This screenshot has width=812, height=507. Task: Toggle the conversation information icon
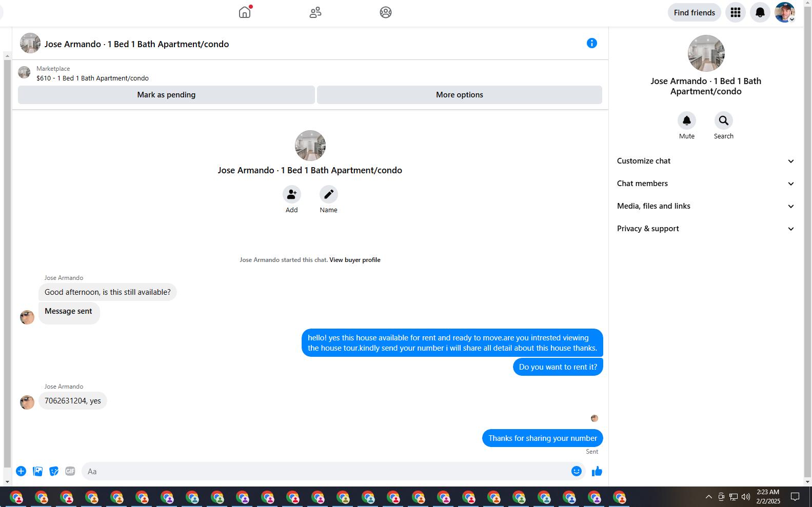click(x=592, y=43)
